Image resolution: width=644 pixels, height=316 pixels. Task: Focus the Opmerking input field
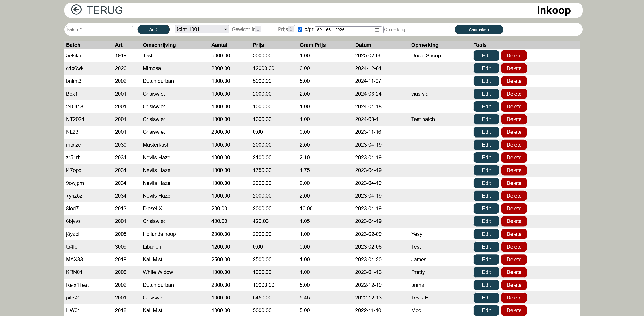[x=417, y=29]
